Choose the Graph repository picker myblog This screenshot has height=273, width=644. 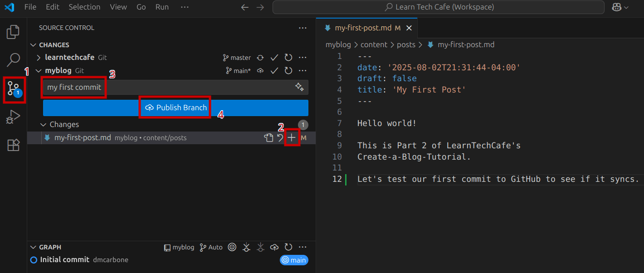179,247
